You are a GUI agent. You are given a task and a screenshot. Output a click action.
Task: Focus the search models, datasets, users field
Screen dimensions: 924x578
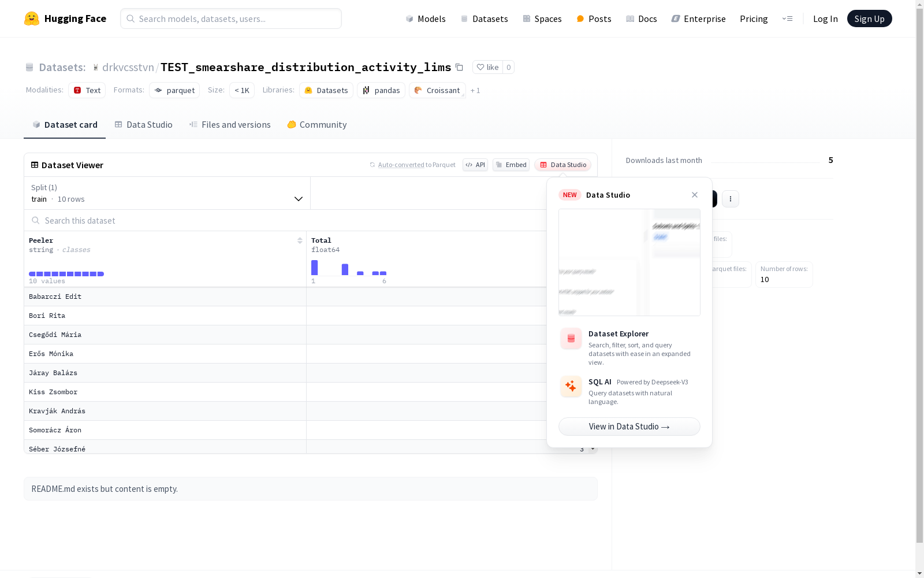tap(231, 18)
